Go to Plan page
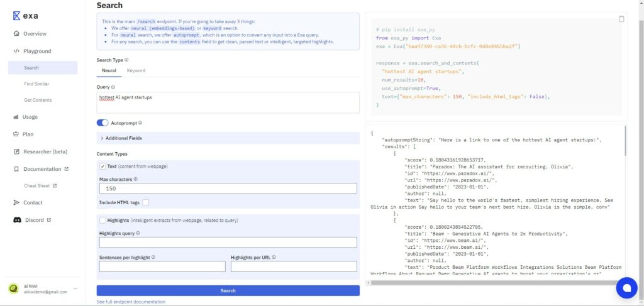 tap(28, 134)
